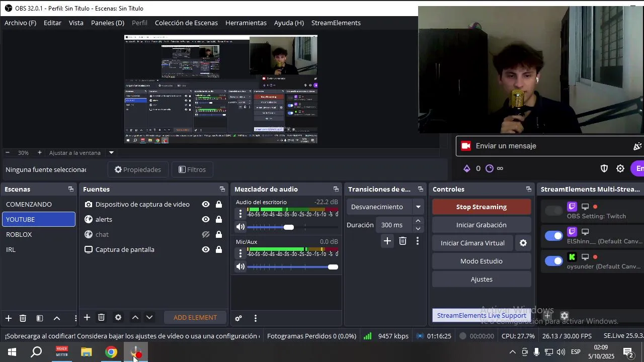Increase the transition duration value
644x362 pixels.
418,221
